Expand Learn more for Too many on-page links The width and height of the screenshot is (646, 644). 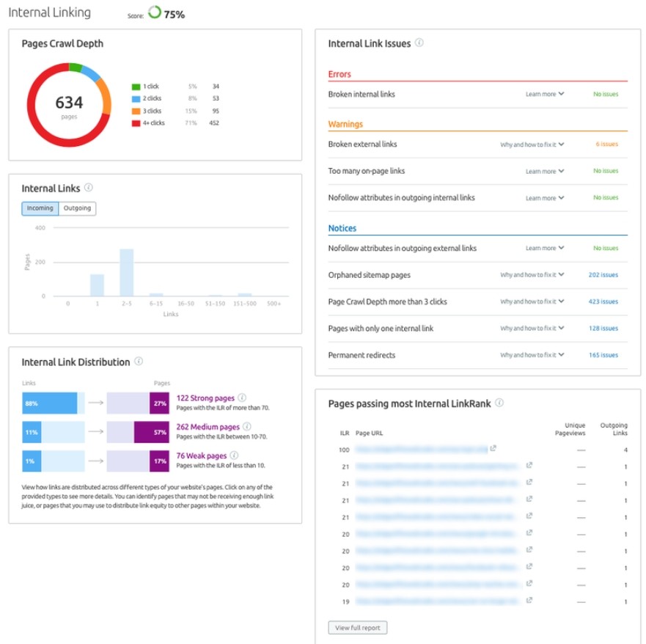pyautogui.click(x=545, y=172)
